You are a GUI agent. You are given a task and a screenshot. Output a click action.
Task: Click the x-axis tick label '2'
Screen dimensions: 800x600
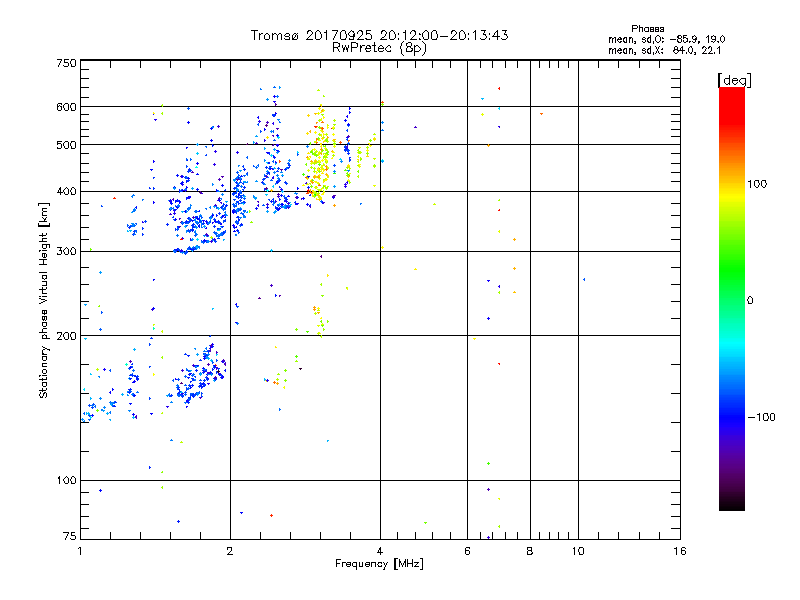tap(230, 551)
